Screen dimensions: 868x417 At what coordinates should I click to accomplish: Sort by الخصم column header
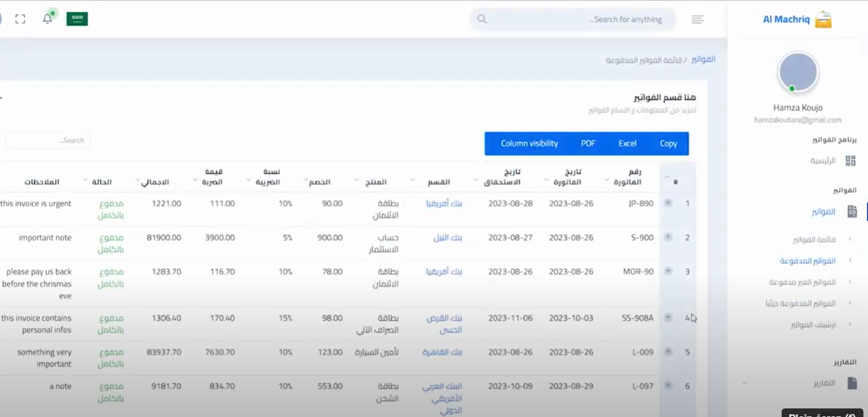[320, 182]
